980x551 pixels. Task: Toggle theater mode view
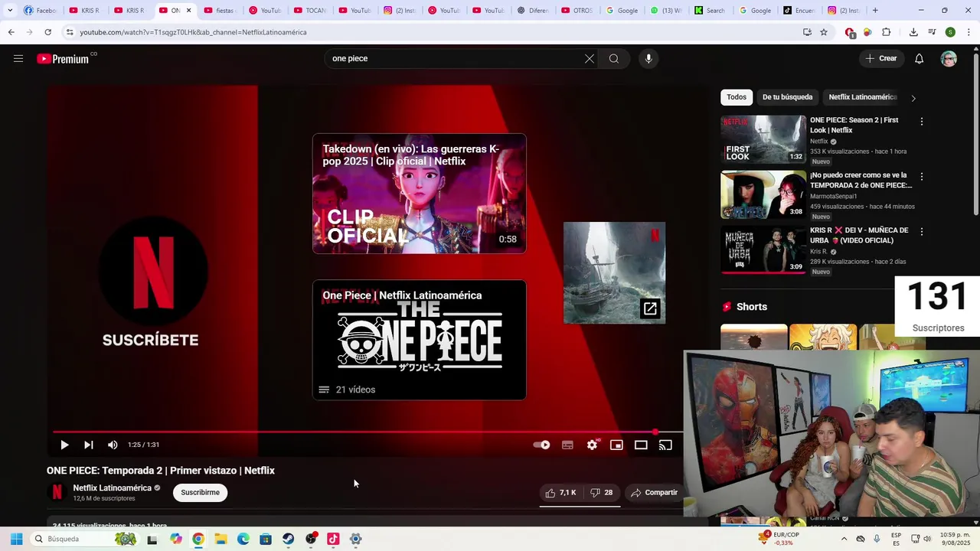(x=641, y=445)
